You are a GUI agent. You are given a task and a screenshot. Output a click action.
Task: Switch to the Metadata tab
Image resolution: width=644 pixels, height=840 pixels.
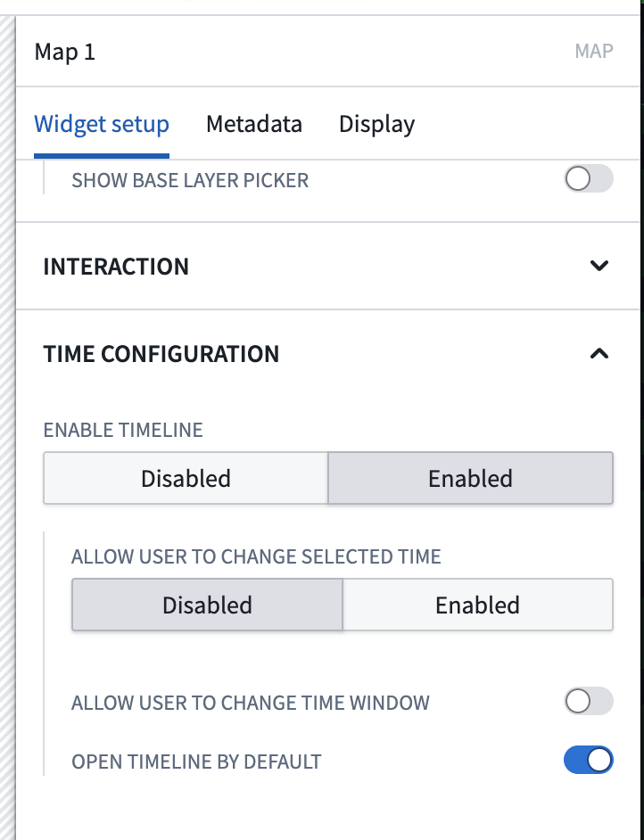point(253,124)
